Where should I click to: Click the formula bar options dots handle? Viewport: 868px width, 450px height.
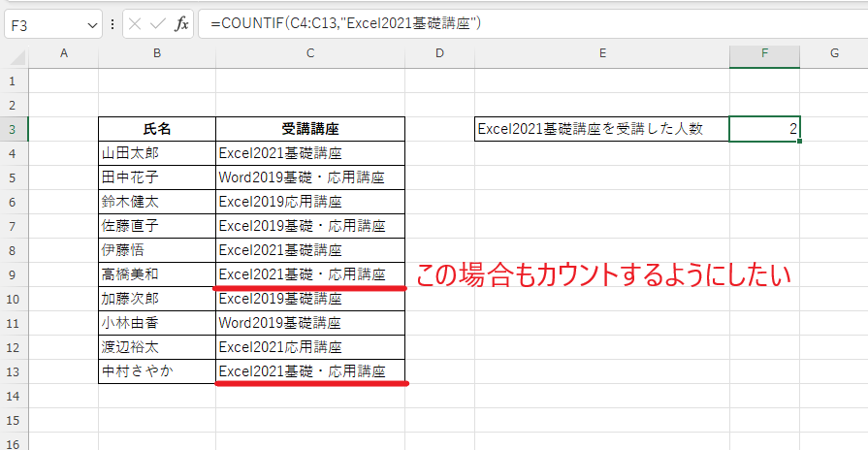pyautogui.click(x=113, y=24)
